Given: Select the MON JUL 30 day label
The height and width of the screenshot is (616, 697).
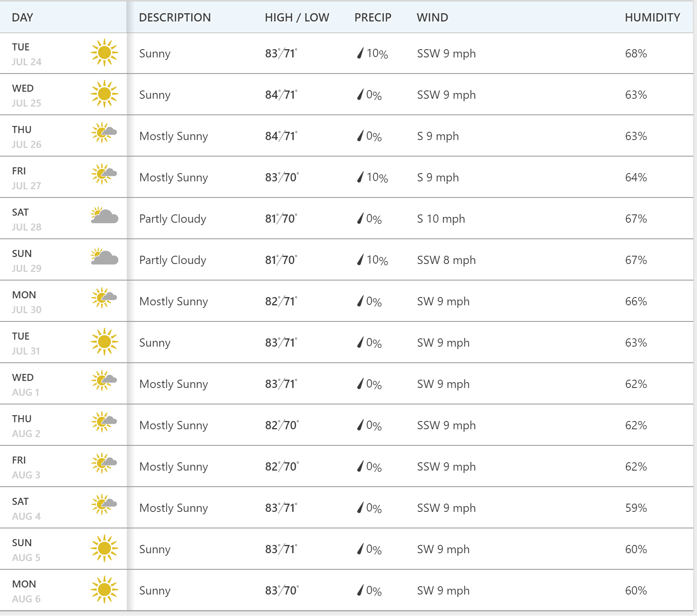Looking at the screenshot, I should (x=27, y=302).
